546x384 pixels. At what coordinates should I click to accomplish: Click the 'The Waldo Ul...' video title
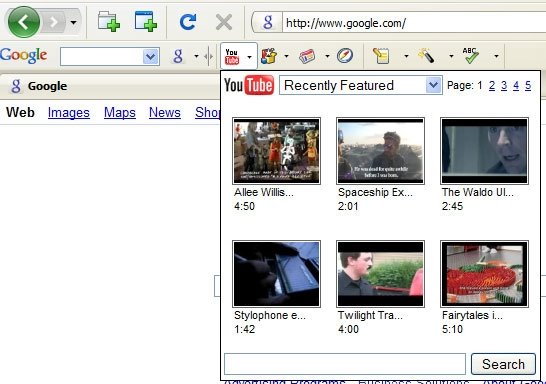coord(477,192)
